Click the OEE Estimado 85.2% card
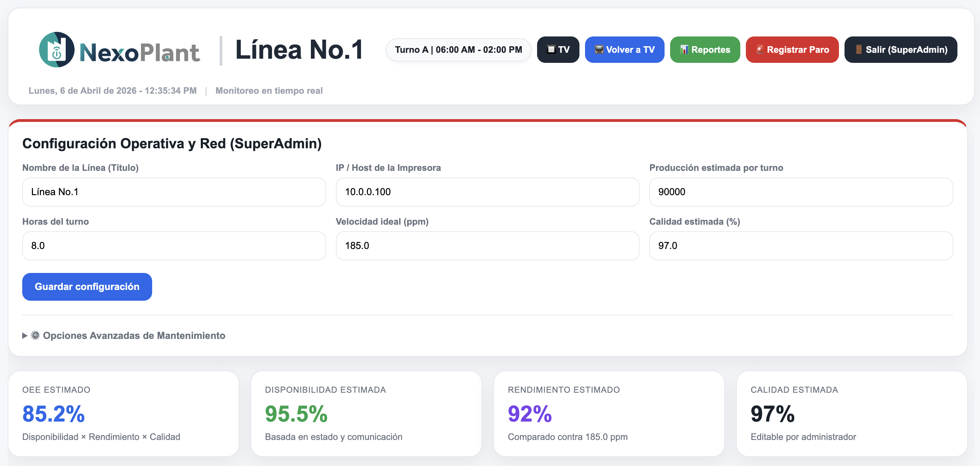The height and width of the screenshot is (466, 980). click(x=123, y=414)
